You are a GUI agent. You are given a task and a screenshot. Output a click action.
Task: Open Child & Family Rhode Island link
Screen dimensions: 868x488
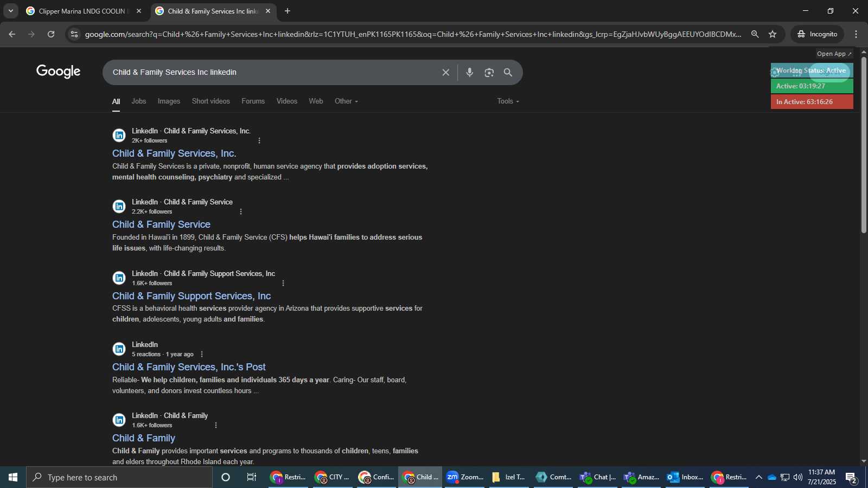144,438
